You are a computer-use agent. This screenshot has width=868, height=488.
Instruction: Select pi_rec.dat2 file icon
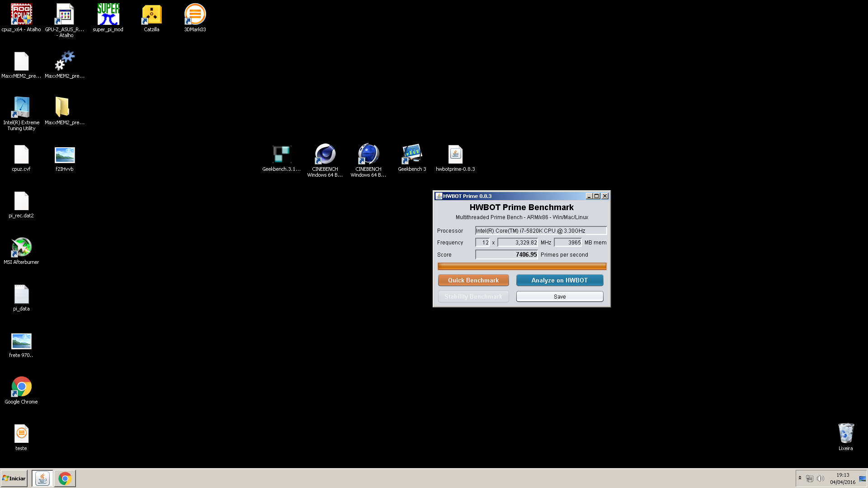tap(21, 201)
